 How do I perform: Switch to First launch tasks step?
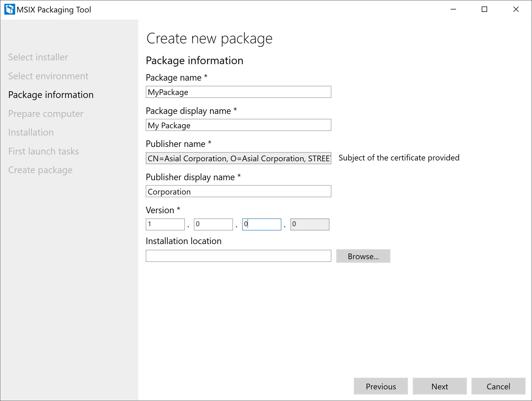[44, 151]
